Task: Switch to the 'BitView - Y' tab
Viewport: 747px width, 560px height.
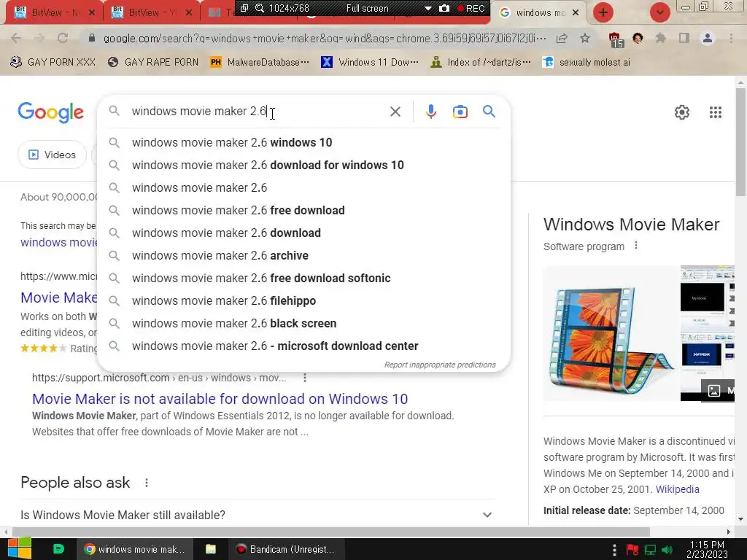Action: [150, 13]
